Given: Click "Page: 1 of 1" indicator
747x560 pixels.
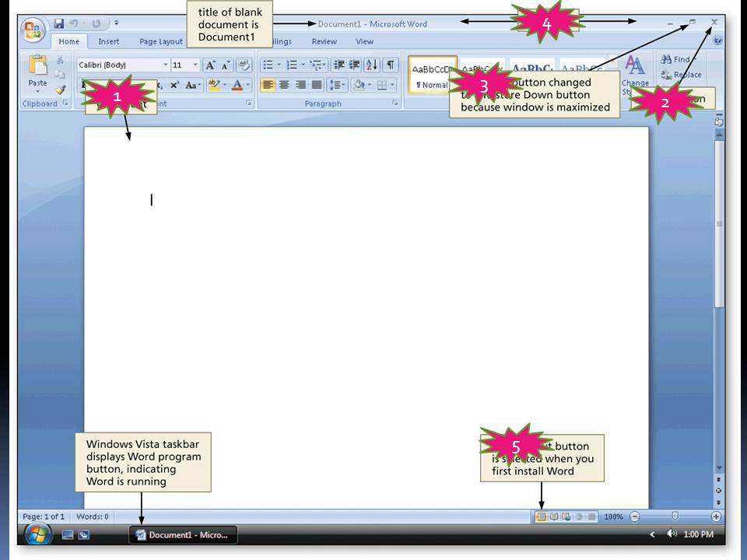Looking at the screenshot, I should (x=44, y=516).
